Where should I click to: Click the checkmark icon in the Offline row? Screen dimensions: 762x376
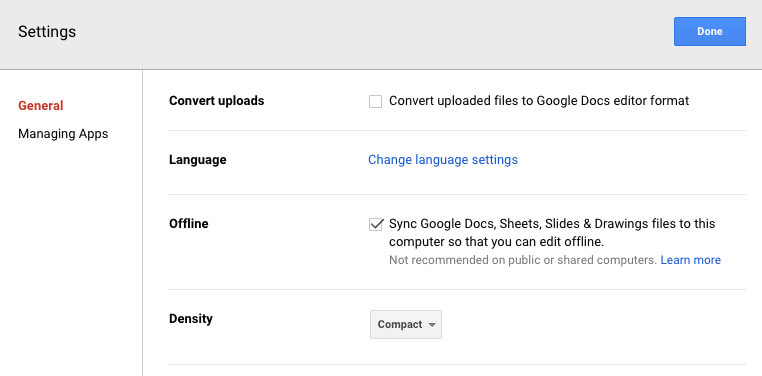(375, 224)
